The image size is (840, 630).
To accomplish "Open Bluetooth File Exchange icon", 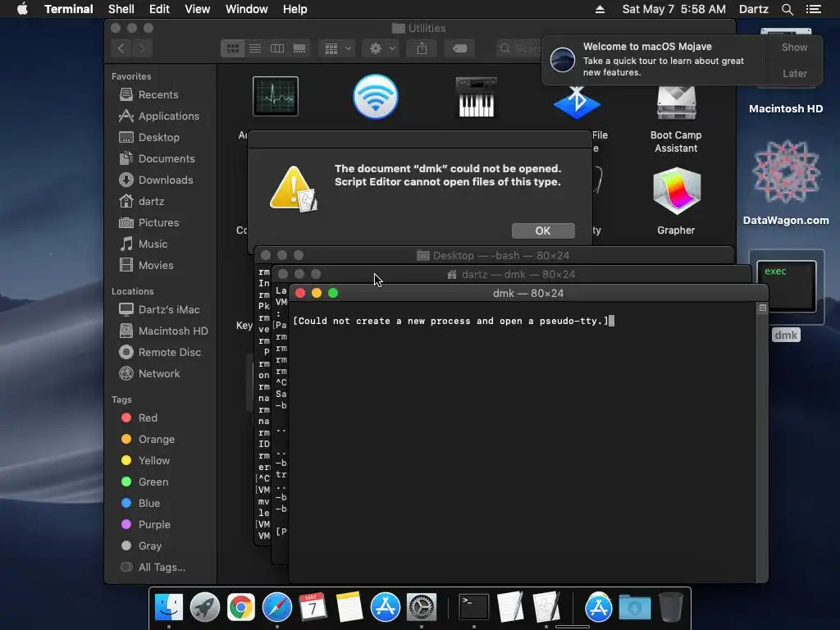I will (577, 103).
